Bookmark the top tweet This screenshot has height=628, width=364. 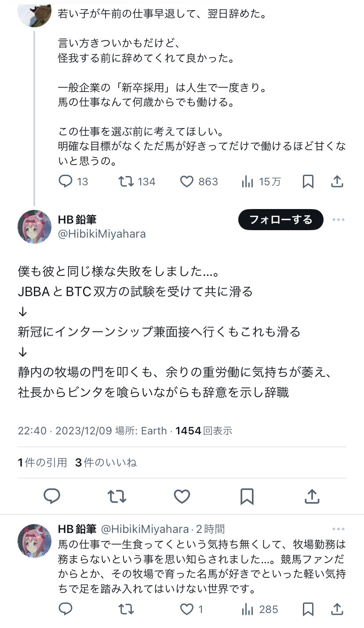pyautogui.click(x=308, y=181)
